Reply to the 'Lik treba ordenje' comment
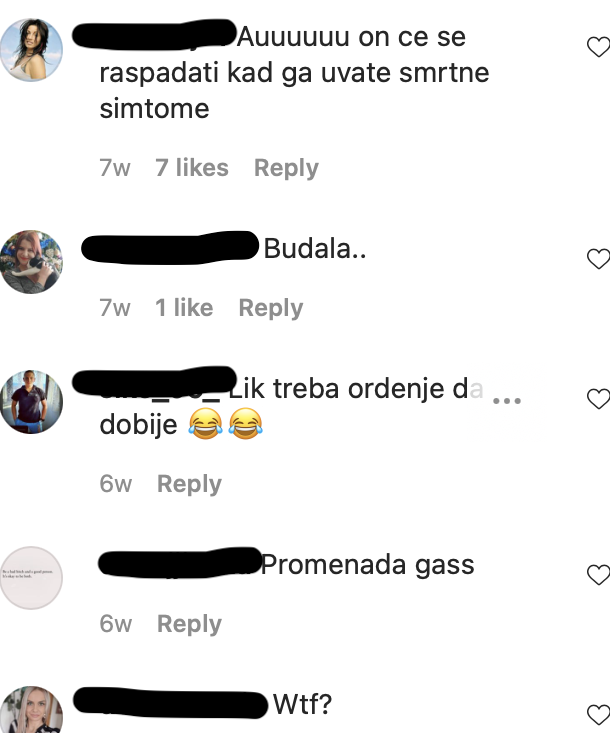 coord(189,484)
